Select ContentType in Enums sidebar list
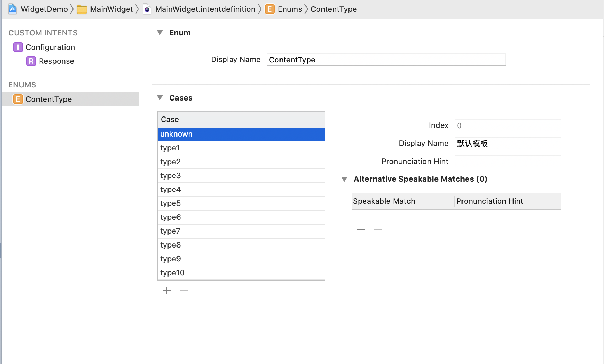 coord(70,99)
